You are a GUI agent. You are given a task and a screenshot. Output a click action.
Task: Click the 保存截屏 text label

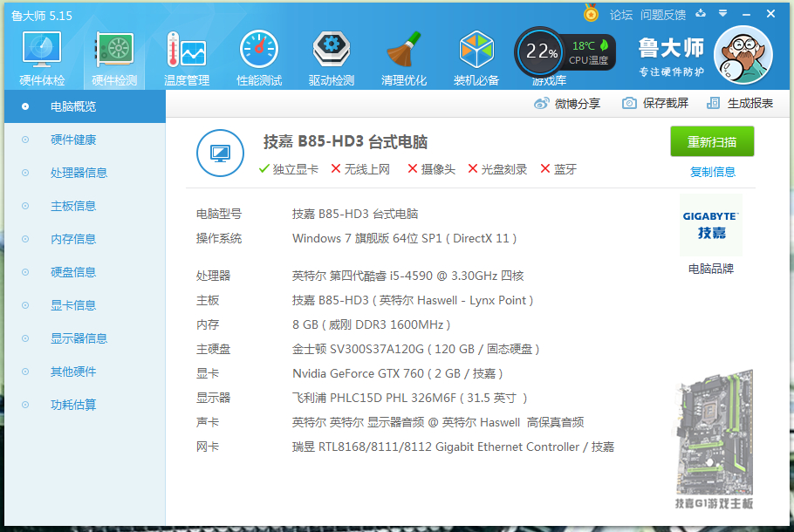coord(666,103)
